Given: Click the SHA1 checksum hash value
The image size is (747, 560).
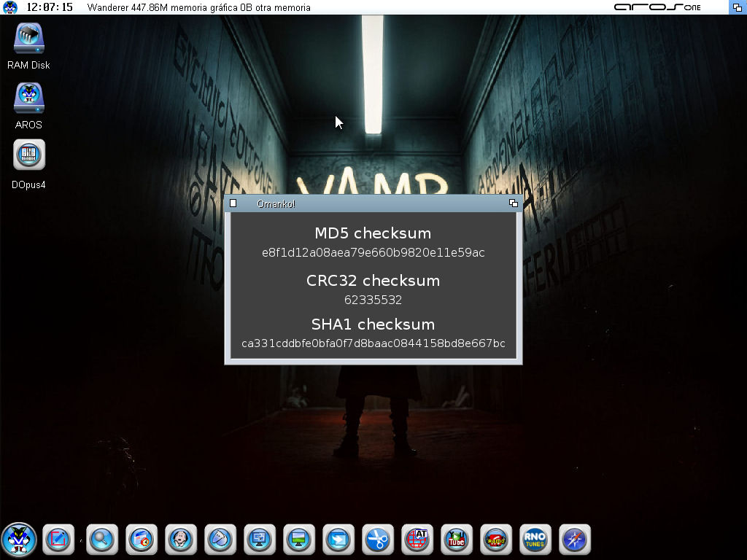Looking at the screenshot, I should click(x=373, y=343).
